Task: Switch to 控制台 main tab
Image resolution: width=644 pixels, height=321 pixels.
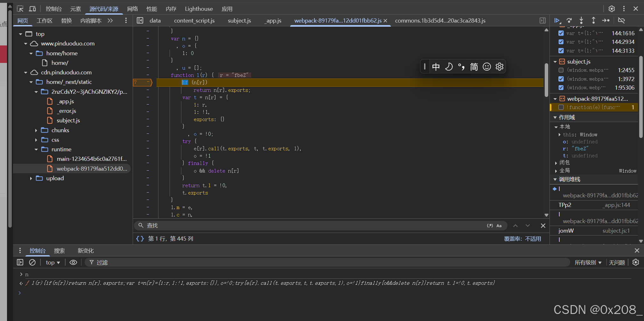Action: pos(54,9)
